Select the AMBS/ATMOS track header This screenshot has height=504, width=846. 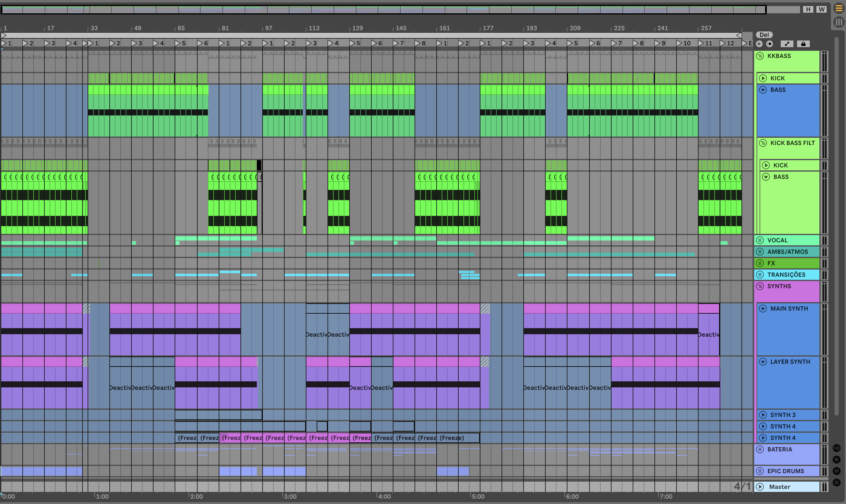787,252
